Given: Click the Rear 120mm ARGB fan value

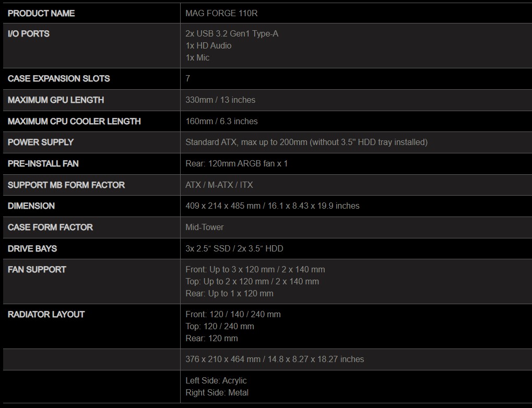Looking at the screenshot, I should tap(237, 163).
